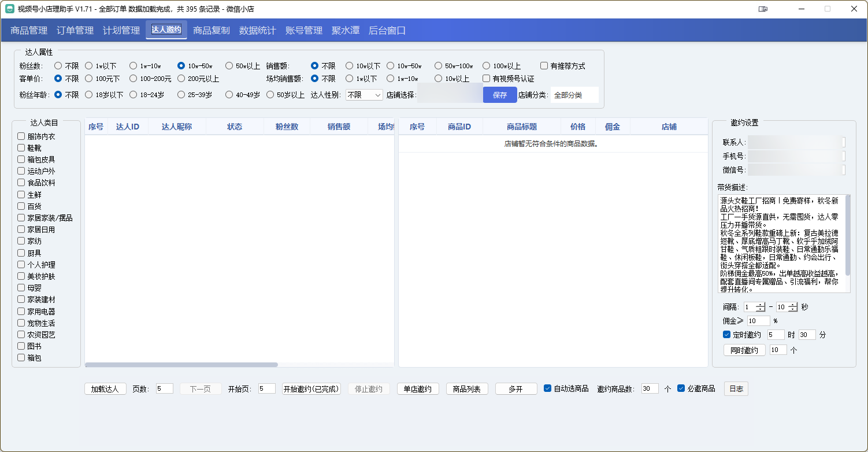Click the 多开 button
Image resolution: width=868 pixels, height=452 pixels.
[x=516, y=389]
